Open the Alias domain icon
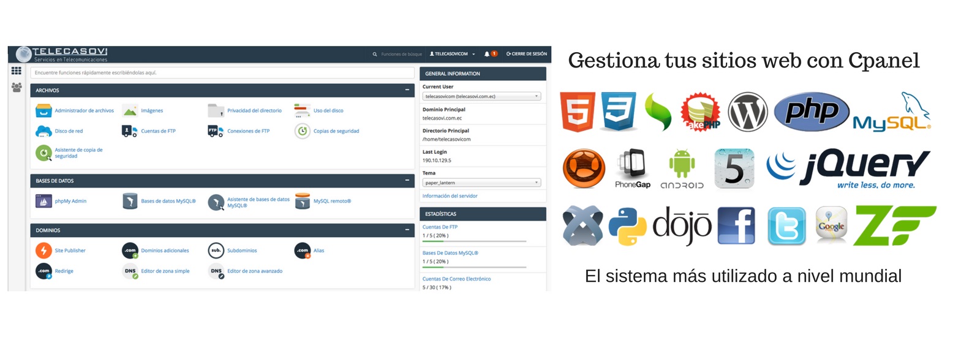 303,251
